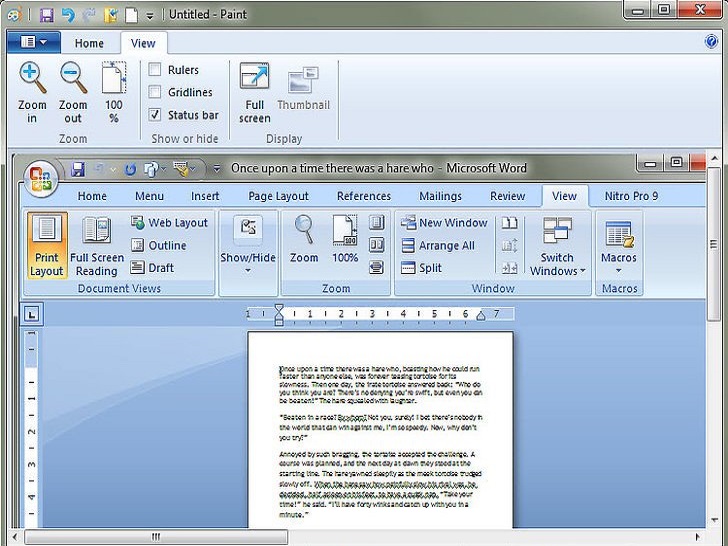Expand Customize Quick Access Toolbar in Word
This screenshot has width=728, height=546.
click(216, 169)
